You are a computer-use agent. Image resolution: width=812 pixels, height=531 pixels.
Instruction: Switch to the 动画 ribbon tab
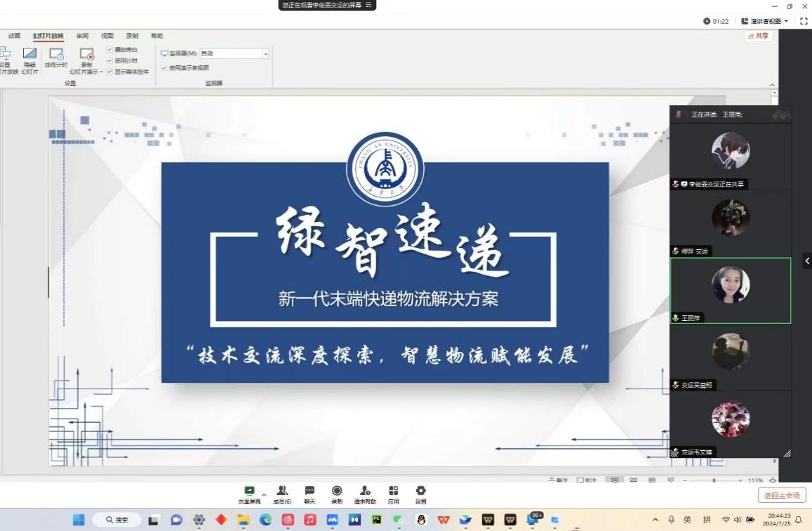pyautogui.click(x=15, y=36)
